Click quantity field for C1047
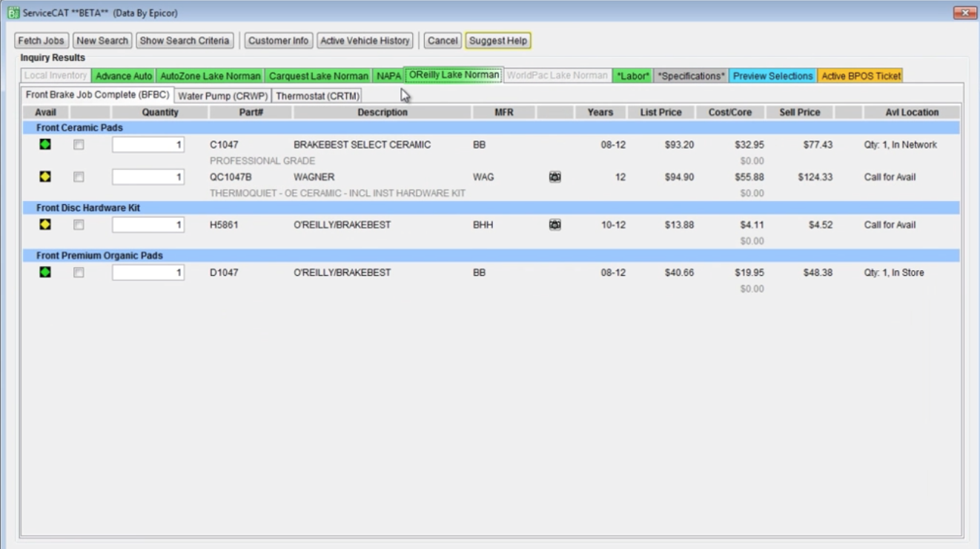Image resolution: width=980 pixels, height=549 pixels. pyautogui.click(x=148, y=145)
